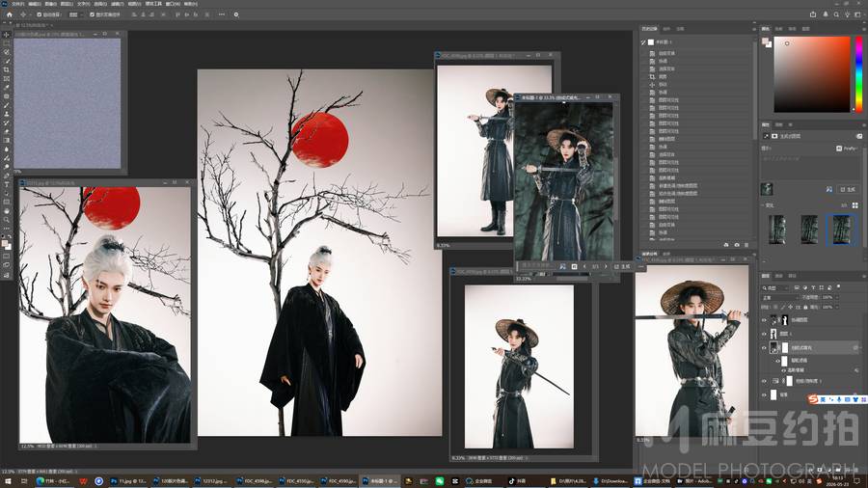868x488 pixels.
Task: Click Generate in the contextual task bar
Action: tap(623, 266)
